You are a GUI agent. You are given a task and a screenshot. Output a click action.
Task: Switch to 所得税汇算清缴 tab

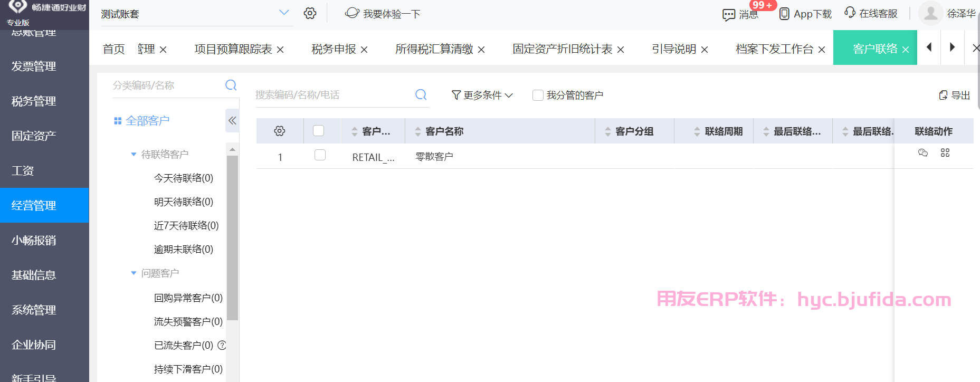click(x=434, y=49)
